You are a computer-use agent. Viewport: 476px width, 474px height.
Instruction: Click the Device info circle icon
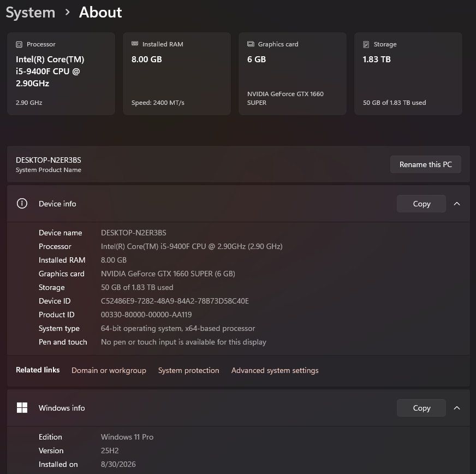pos(22,204)
